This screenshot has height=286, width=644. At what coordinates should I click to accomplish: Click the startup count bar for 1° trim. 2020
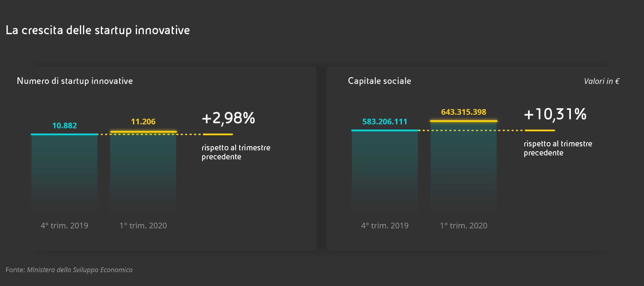coord(143,170)
